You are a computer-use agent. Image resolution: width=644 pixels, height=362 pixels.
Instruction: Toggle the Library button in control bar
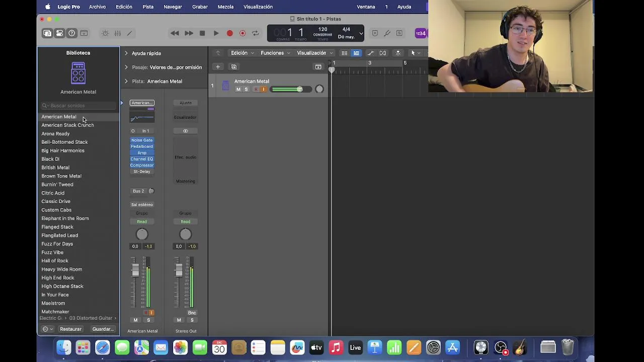click(x=47, y=33)
